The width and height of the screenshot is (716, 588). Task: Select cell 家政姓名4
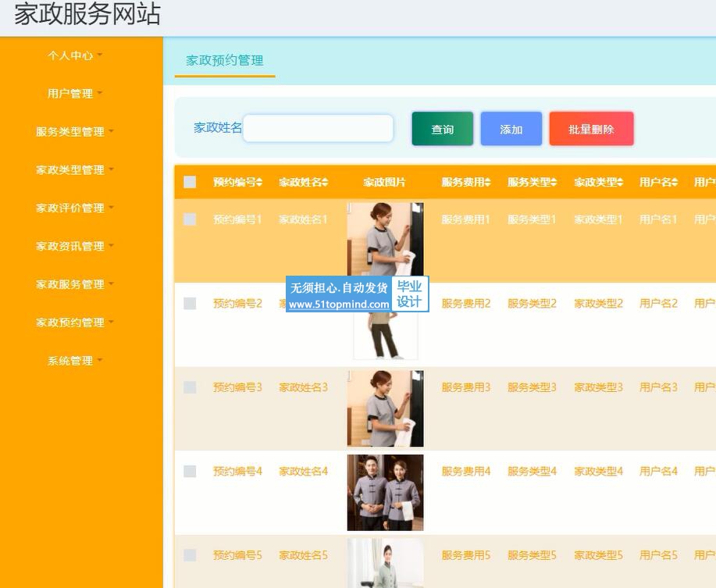(x=303, y=472)
